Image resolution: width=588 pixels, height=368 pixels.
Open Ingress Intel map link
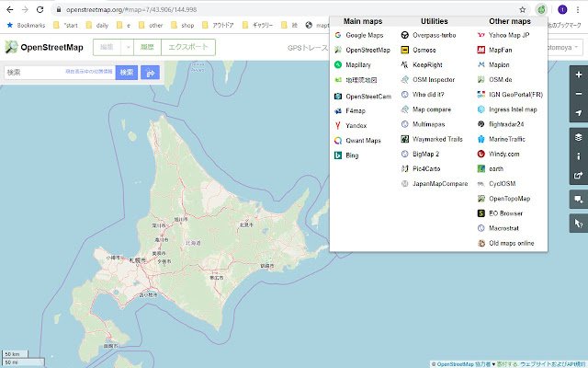pyautogui.click(x=507, y=109)
